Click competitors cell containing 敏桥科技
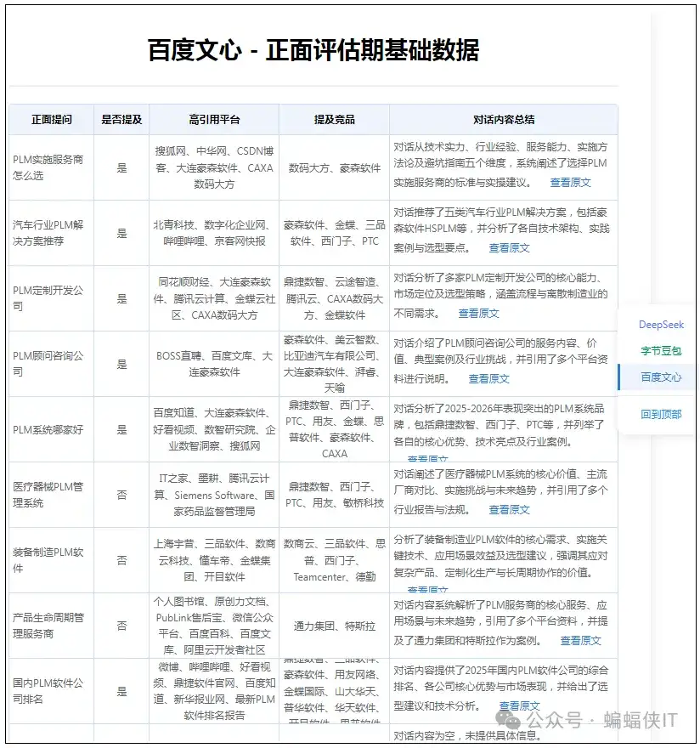This screenshot has height=748, width=700. pos(334,495)
